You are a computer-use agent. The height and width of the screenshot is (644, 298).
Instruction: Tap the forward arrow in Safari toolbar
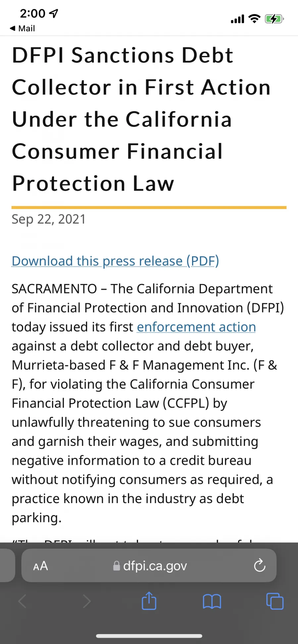pyautogui.click(x=86, y=601)
